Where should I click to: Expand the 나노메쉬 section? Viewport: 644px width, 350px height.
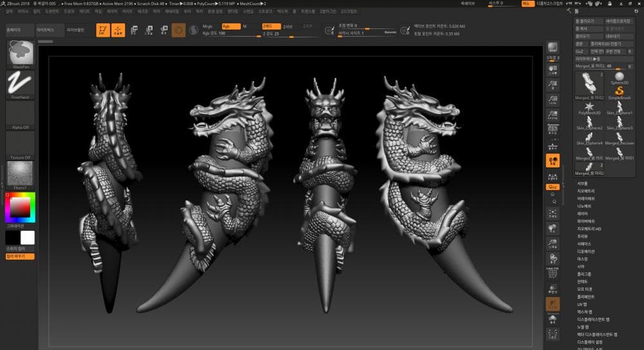(584, 206)
